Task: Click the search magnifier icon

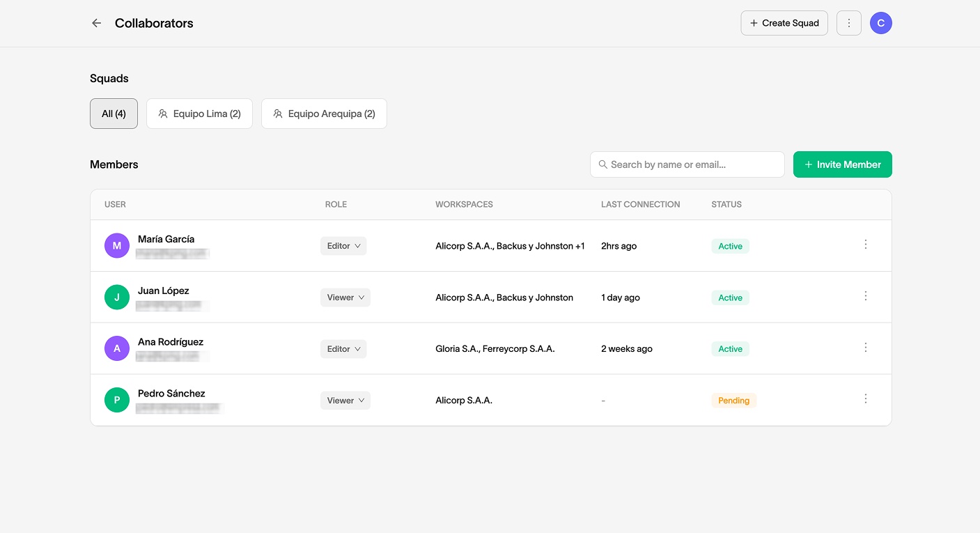Action: tap(603, 164)
